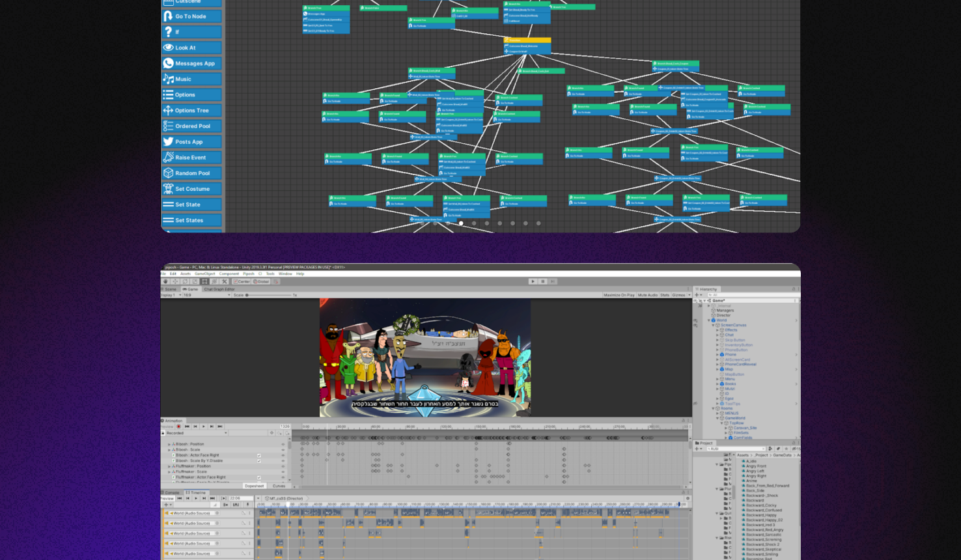Expand Bibosh : Position property
961x560 pixels.
(x=169, y=444)
